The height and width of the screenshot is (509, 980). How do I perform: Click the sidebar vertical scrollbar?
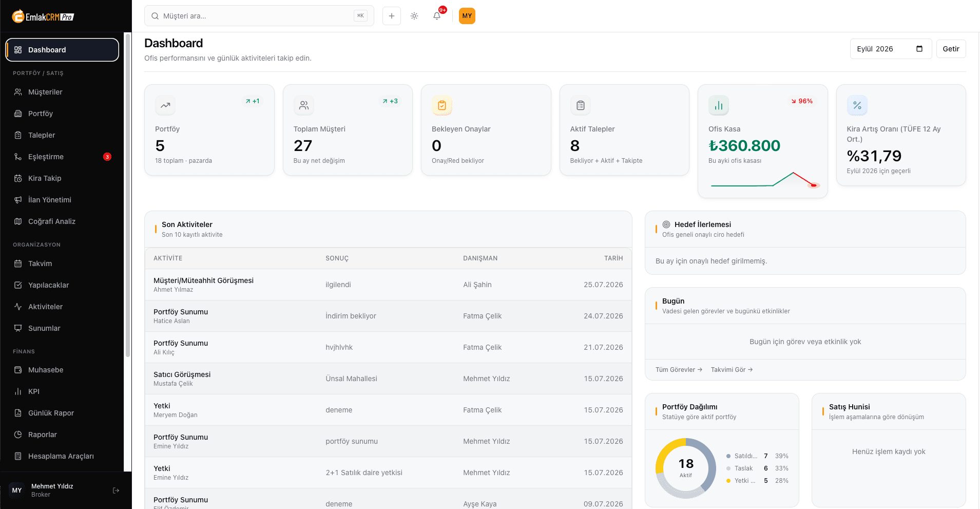coord(128,195)
